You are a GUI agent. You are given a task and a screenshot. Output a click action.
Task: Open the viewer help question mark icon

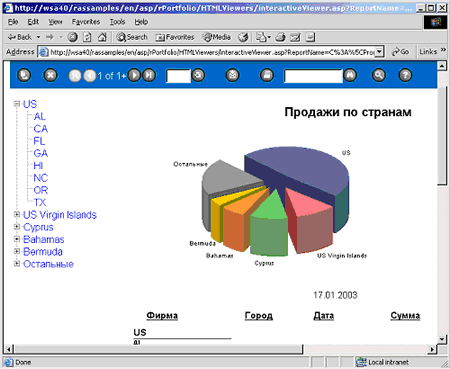(405, 75)
